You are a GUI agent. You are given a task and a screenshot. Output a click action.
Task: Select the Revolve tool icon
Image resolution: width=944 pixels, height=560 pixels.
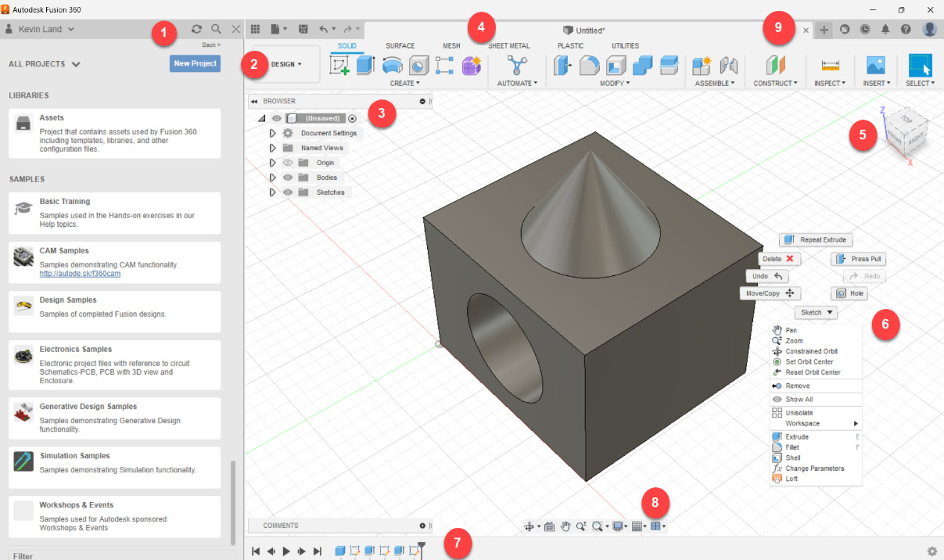(393, 66)
